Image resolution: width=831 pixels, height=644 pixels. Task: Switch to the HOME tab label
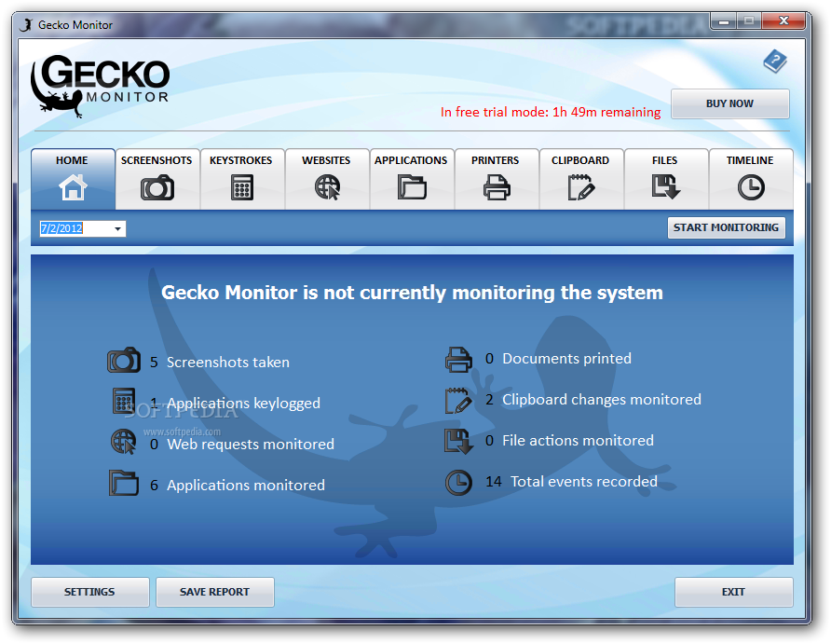[72, 160]
